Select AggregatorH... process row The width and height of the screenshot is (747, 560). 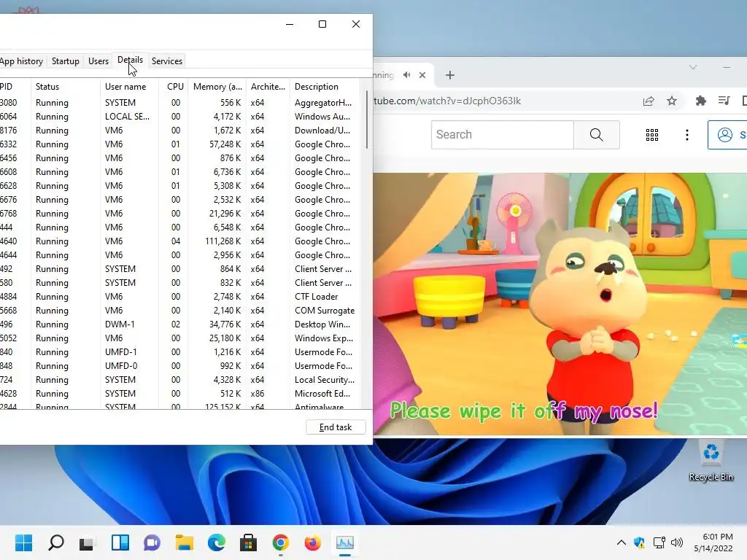point(180,103)
